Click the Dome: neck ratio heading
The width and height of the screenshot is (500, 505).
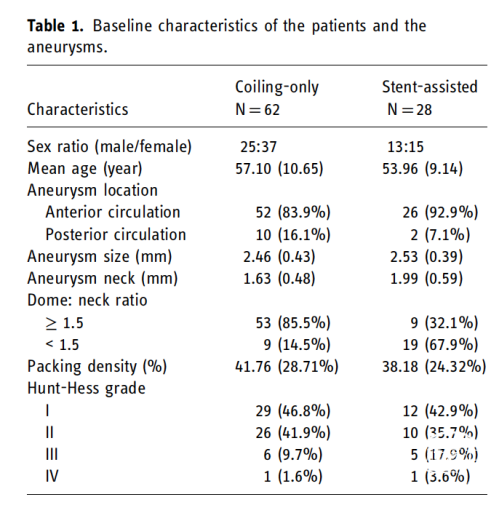point(87,300)
